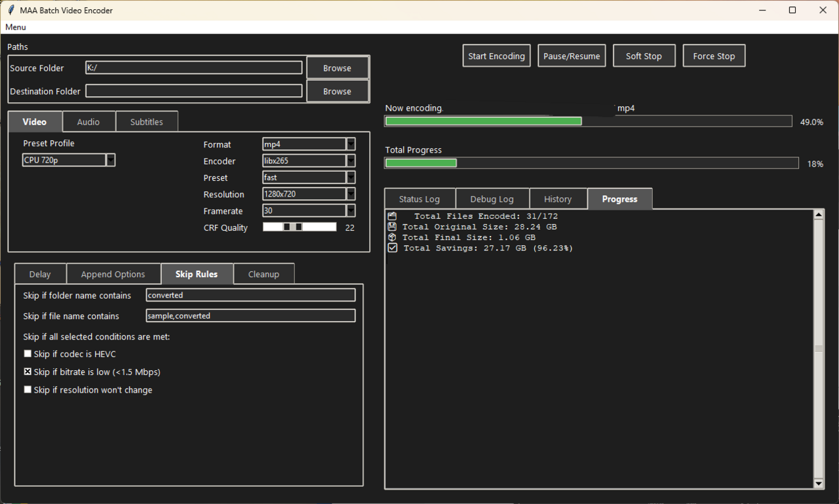Screen dimensions: 839x504
Task: Click the Start Encoding button
Action: coord(496,56)
